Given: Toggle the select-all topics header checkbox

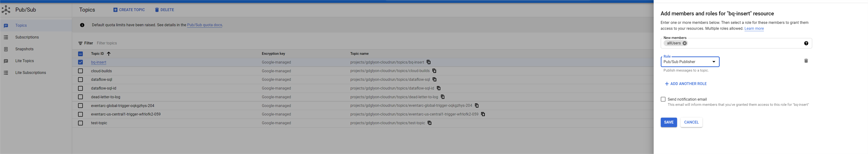Looking at the screenshot, I should 80,54.
